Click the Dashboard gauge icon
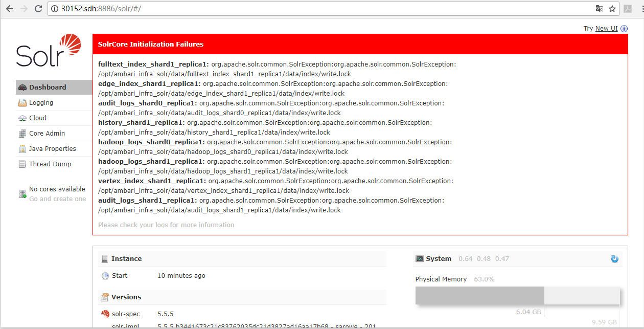 pyautogui.click(x=22, y=87)
